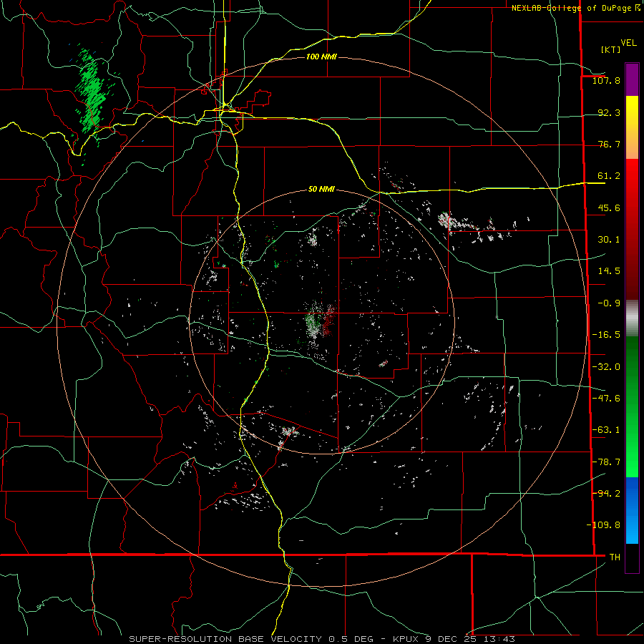
Task: Click the 9 DEC 25 date text
Action: 451,639
